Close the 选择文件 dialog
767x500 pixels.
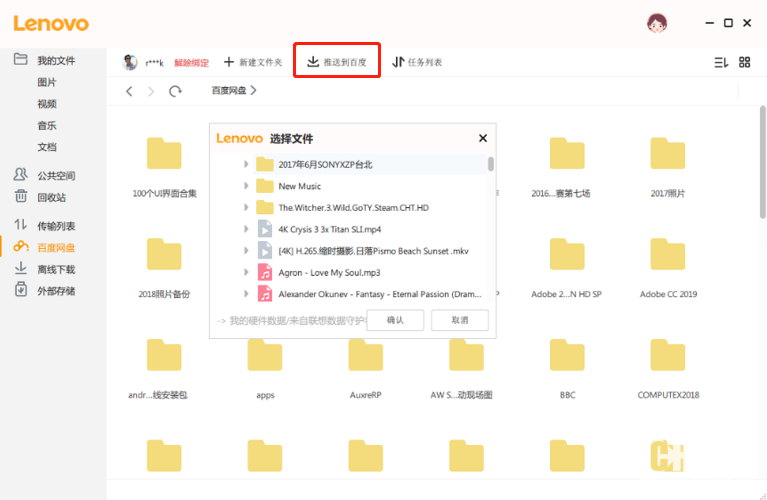[x=483, y=139]
